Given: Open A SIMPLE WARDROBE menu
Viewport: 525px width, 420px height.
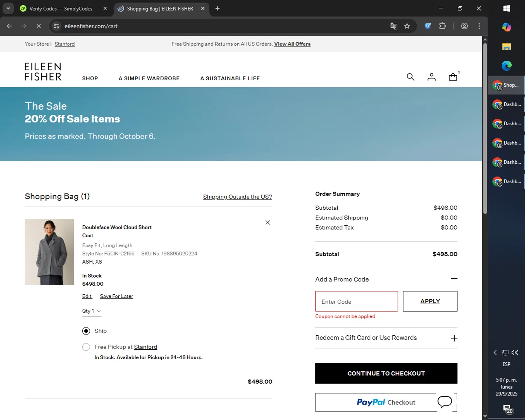Looking at the screenshot, I should (149, 78).
